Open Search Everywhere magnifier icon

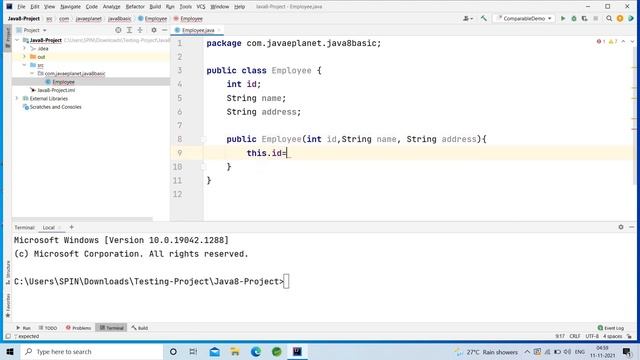pyautogui.click(x=609, y=18)
